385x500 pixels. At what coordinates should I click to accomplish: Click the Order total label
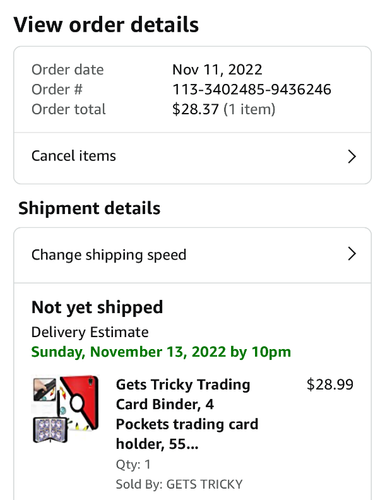68,109
